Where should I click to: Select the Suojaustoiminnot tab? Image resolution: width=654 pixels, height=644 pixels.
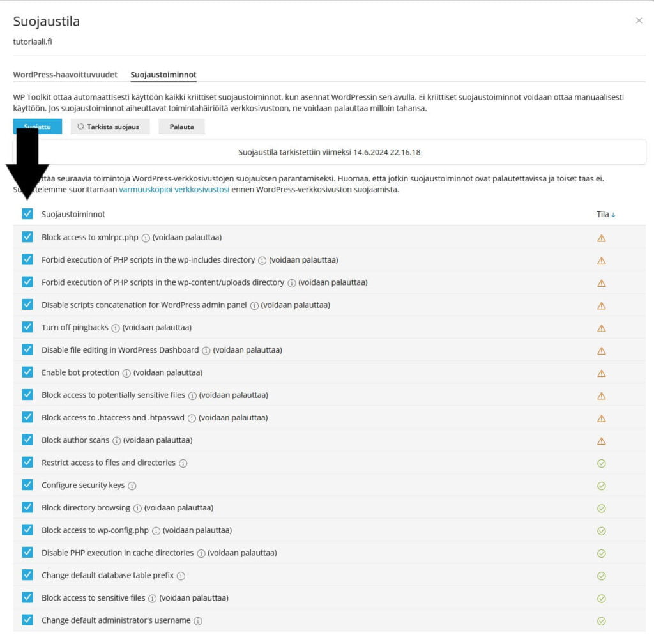click(163, 75)
